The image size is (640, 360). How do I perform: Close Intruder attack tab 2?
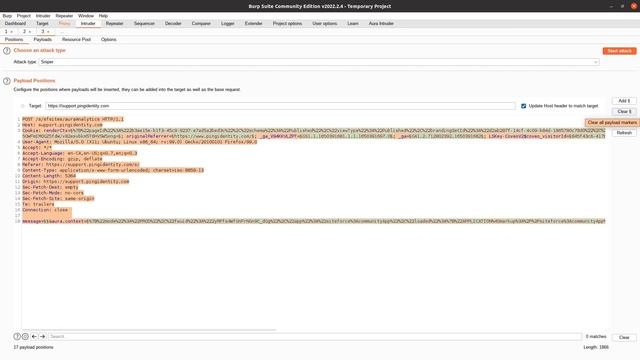point(30,32)
